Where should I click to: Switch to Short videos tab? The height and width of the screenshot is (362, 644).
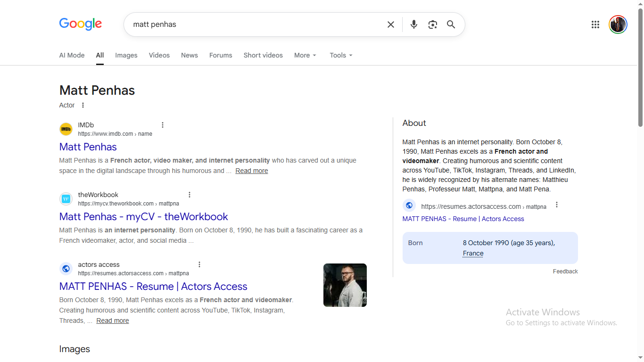pyautogui.click(x=263, y=55)
